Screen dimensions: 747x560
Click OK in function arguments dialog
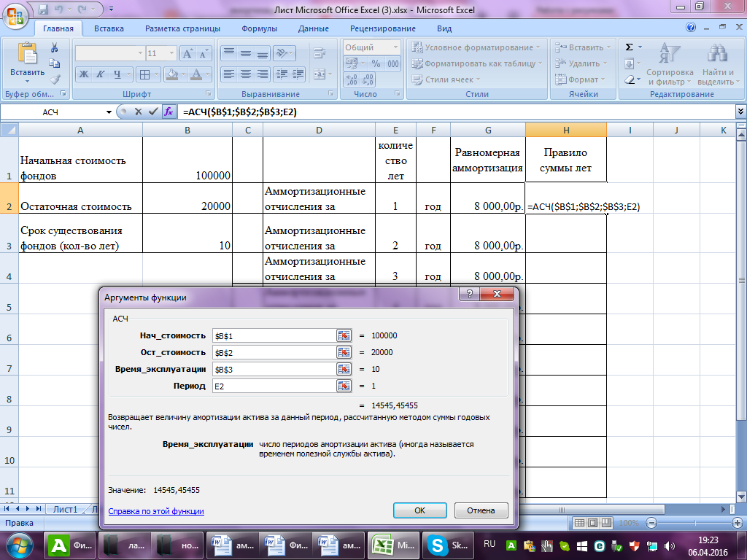419,510
